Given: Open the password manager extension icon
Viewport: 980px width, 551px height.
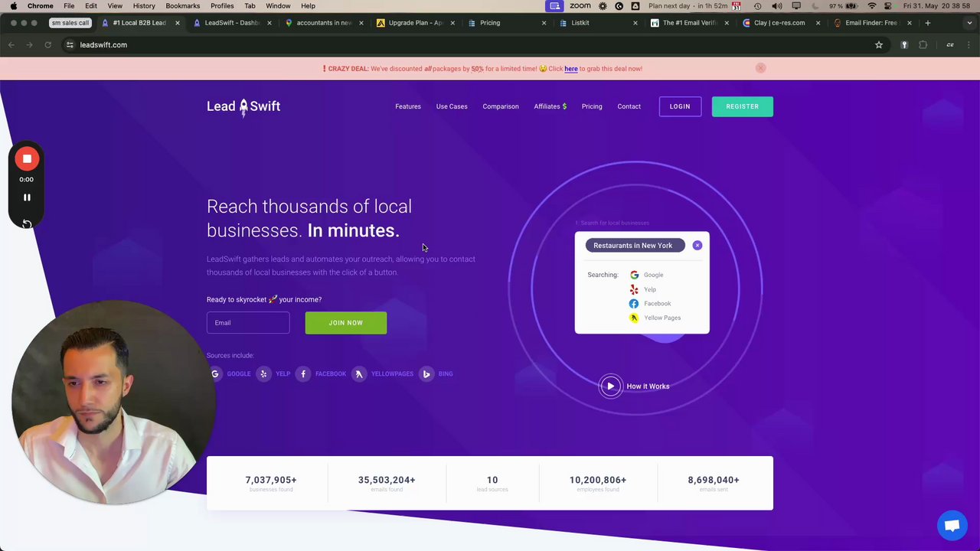Looking at the screenshot, I should coord(904,44).
